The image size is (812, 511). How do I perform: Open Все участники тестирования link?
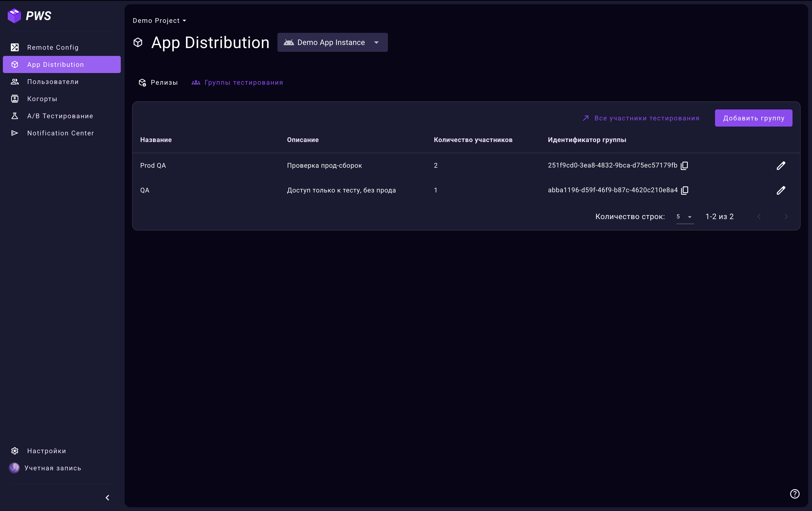click(x=641, y=118)
